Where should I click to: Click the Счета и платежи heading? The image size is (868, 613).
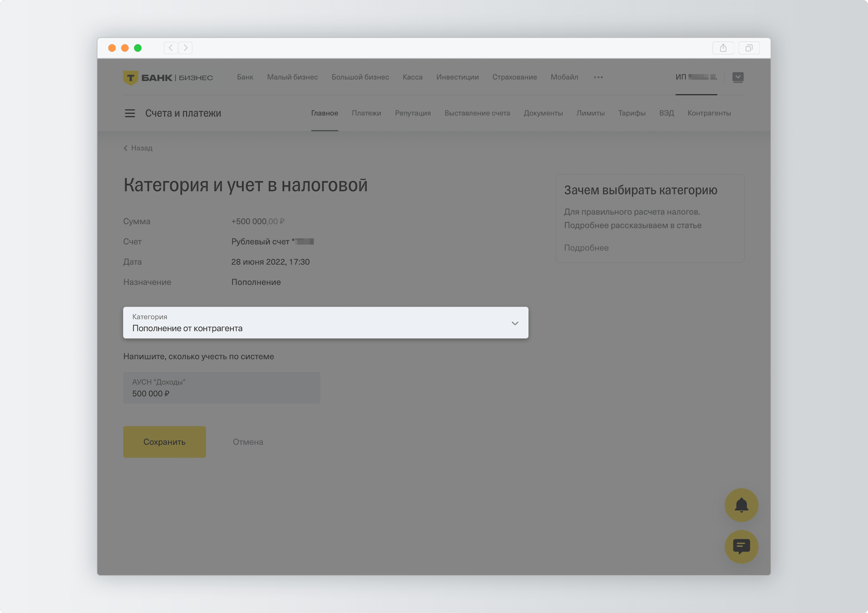coord(183,113)
